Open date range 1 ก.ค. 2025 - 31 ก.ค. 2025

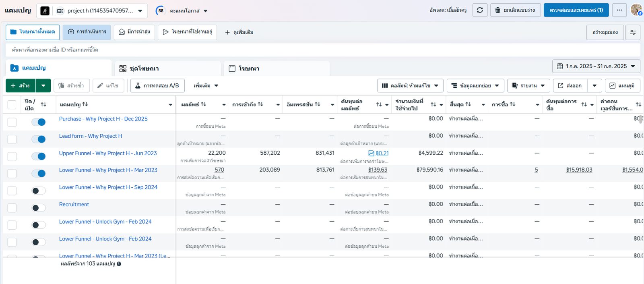pyautogui.click(x=596, y=66)
